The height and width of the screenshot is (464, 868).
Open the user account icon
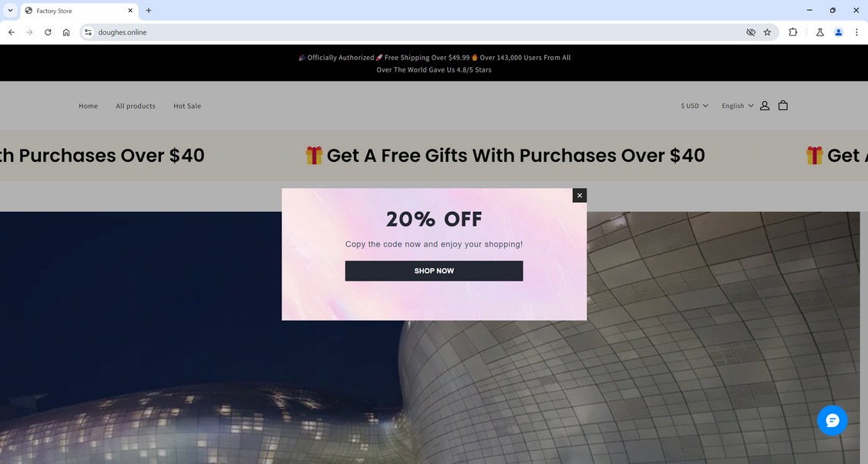(765, 105)
